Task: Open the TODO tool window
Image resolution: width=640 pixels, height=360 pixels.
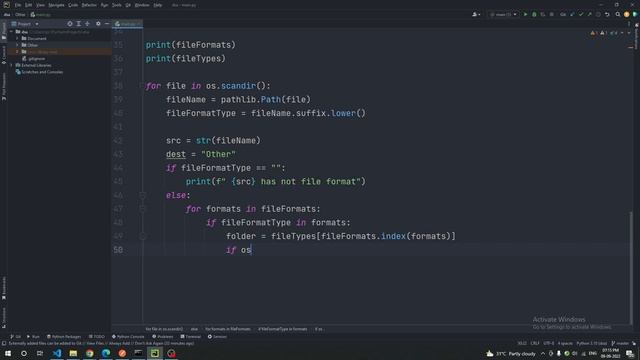Action: pyautogui.click(x=97, y=337)
